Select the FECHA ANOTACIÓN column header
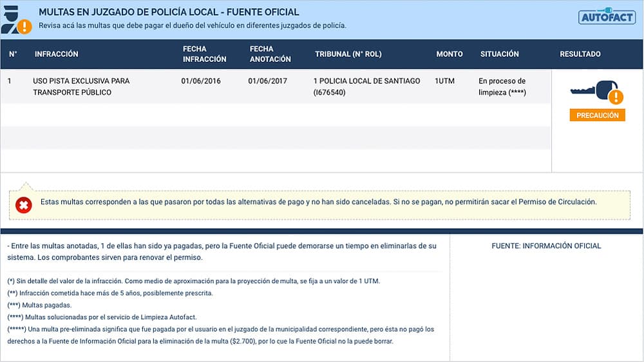This screenshot has width=644, height=363. tap(270, 54)
